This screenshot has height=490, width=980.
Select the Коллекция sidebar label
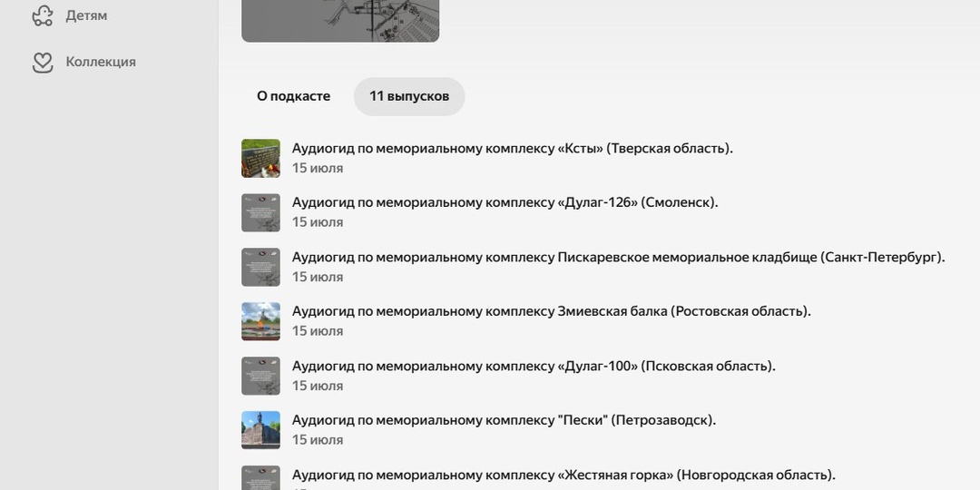click(101, 62)
